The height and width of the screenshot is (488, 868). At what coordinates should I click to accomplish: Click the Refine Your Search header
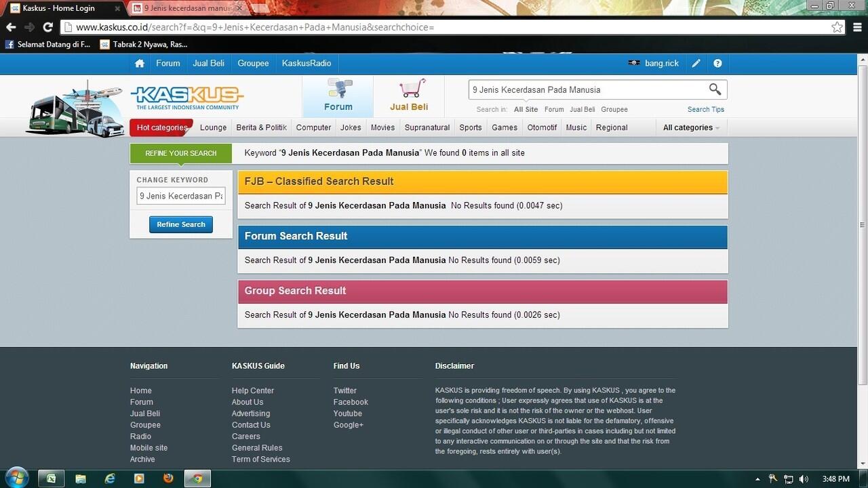[x=181, y=153]
